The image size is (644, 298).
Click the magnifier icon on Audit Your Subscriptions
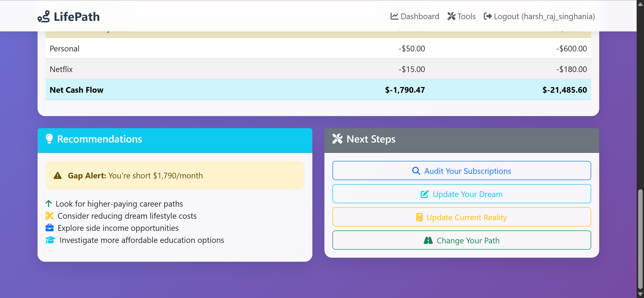click(416, 171)
